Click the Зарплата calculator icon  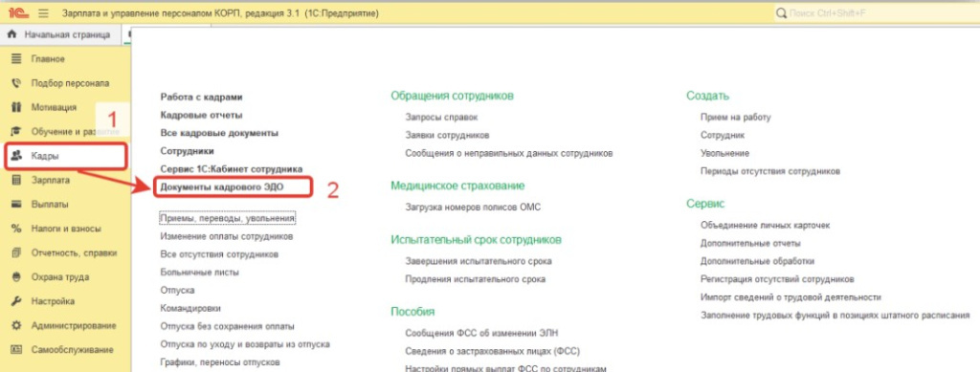point(16,180)
